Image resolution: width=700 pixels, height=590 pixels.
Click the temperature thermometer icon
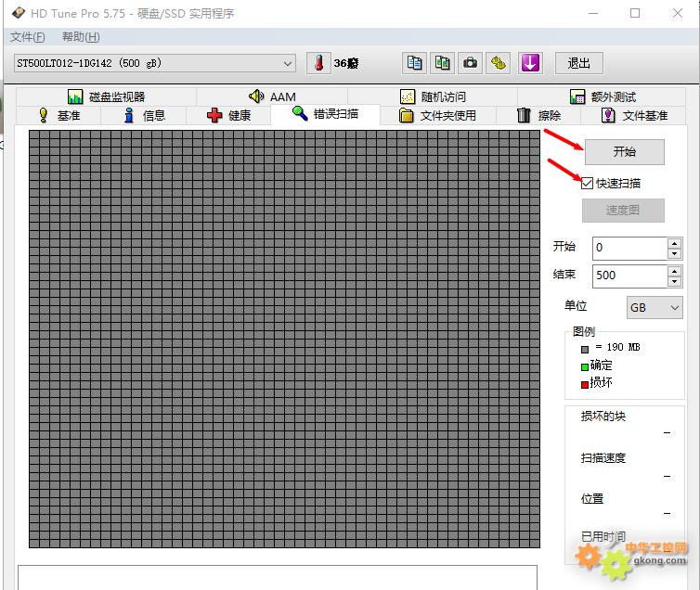coord(318,63)
